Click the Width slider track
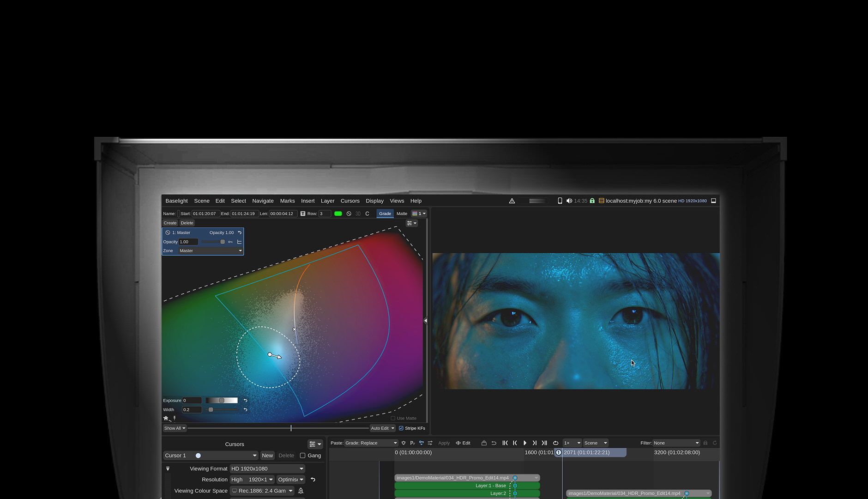The width and height of the screenshot is (868, 499). (x=223, y=410)
